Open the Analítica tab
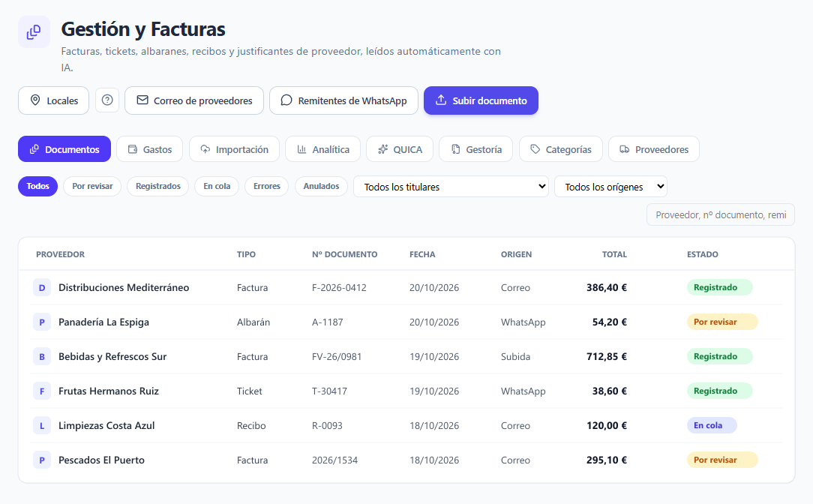 click(x=323, y=149)
